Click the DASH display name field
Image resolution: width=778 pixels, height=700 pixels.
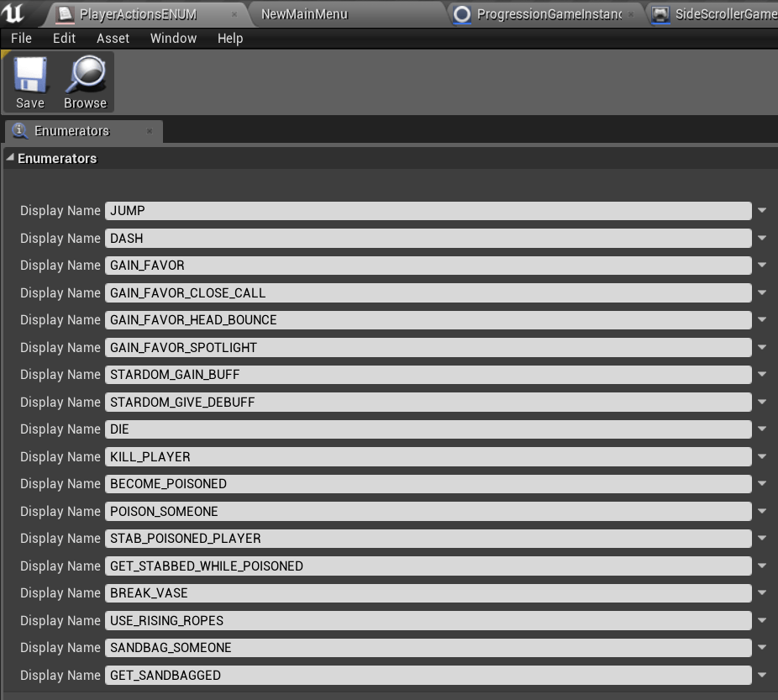[x=428, y=239]
